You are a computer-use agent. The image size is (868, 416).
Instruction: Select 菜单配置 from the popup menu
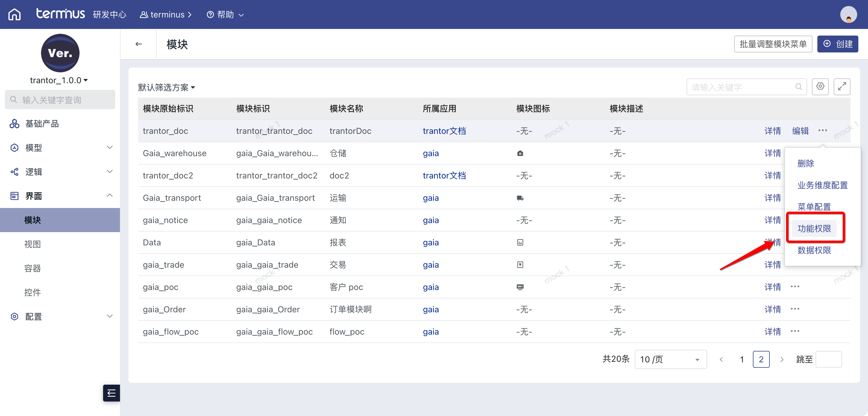814,207
